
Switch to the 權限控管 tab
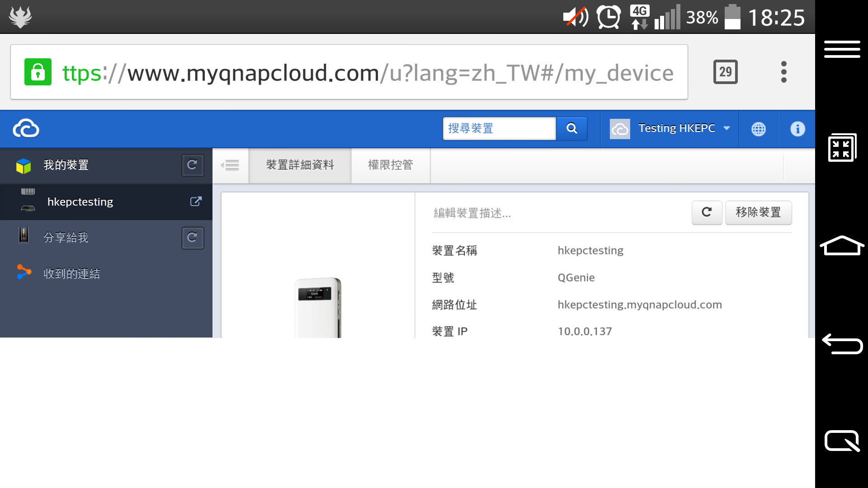coord(391,165)
